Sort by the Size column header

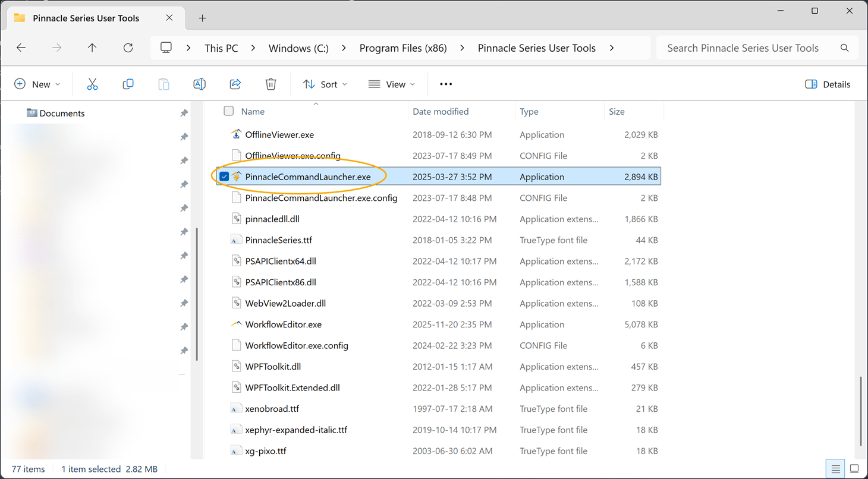pos(617,111)
